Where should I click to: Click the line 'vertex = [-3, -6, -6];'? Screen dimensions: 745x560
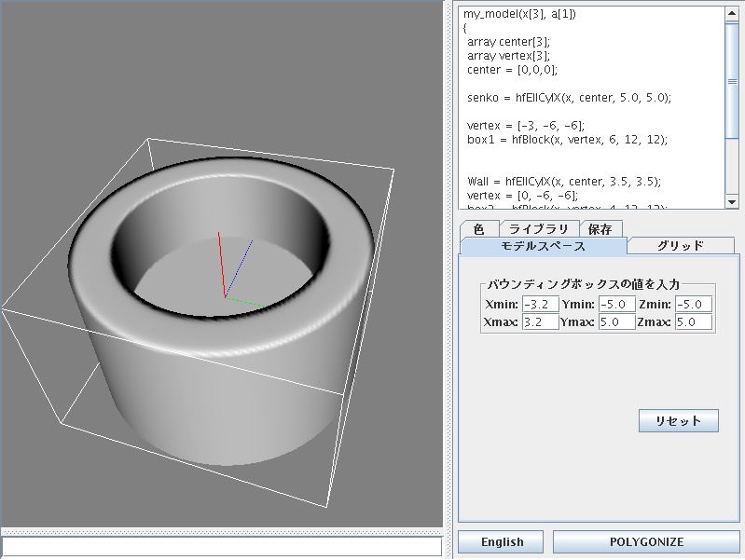click(x=526, y=126)
